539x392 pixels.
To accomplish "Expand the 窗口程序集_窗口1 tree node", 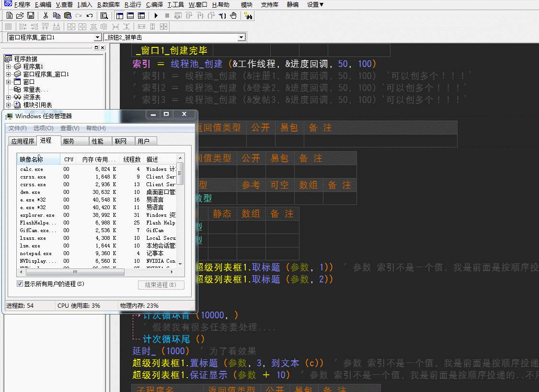I will (9, 74).
